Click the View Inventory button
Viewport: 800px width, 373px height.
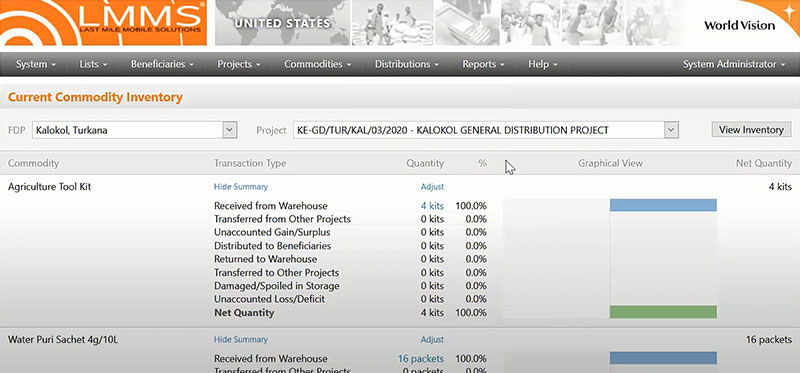[x=751, y=130]
